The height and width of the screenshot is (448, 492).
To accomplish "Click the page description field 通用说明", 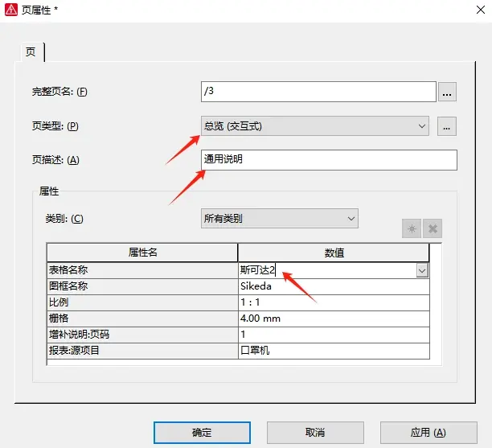I will 329,160.
